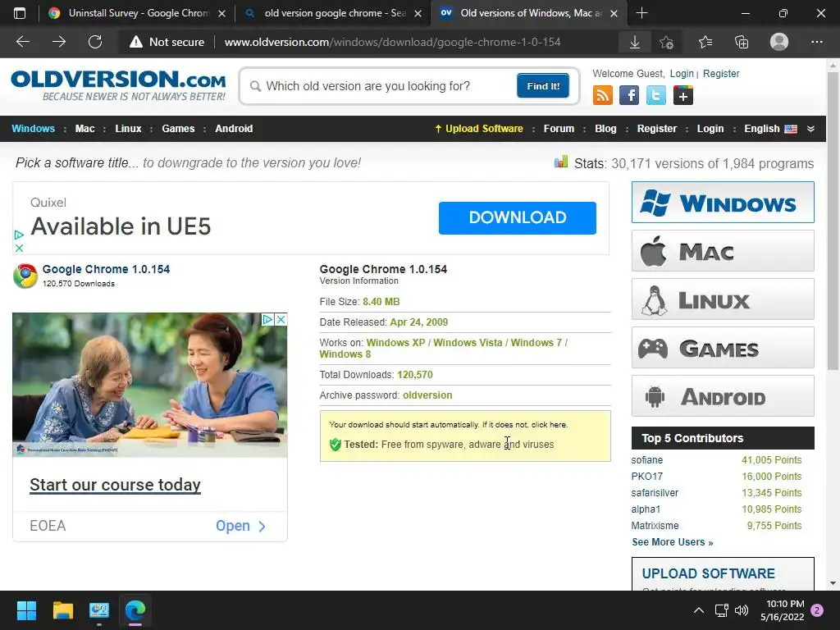Viewport: 840px width, 630px height.
Task: Click Start our course today ad link
Action: point(115,485)
